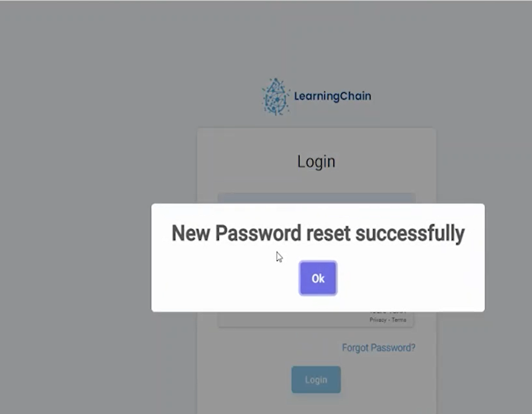This screenshot has height=414, width=532.
Task: Click the reCAPTCHA widget strip below the dialog
Action: [316, 319]
